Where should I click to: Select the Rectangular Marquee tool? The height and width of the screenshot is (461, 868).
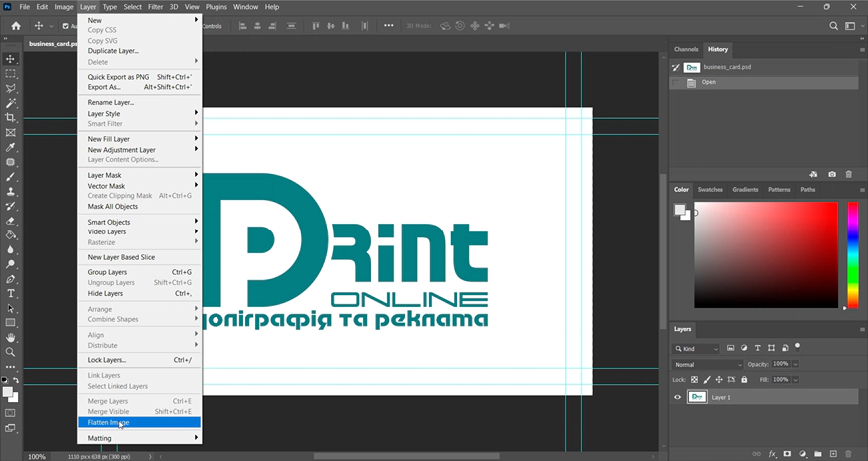(11, 74)
